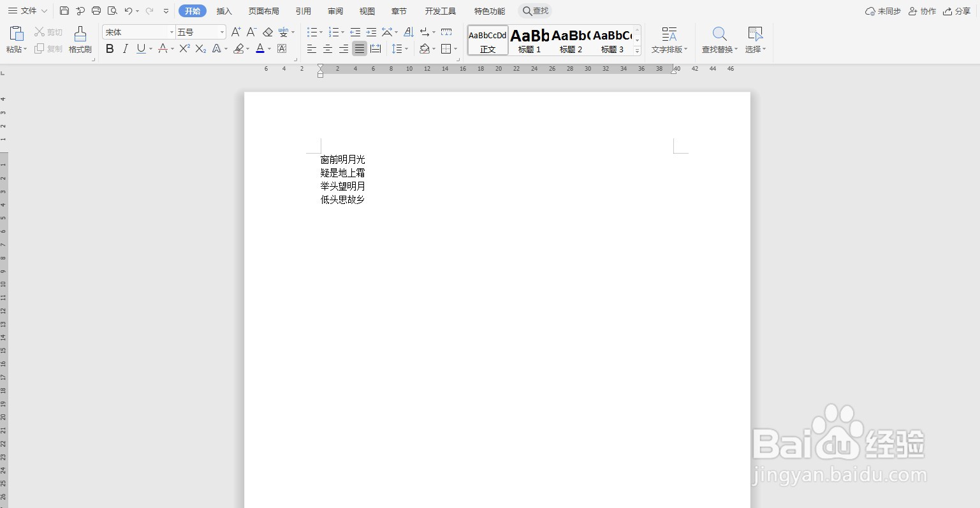The image size is (980, 508).
Task: Select the Format Painter (格式刷) tool
Action: click(80, 40)
